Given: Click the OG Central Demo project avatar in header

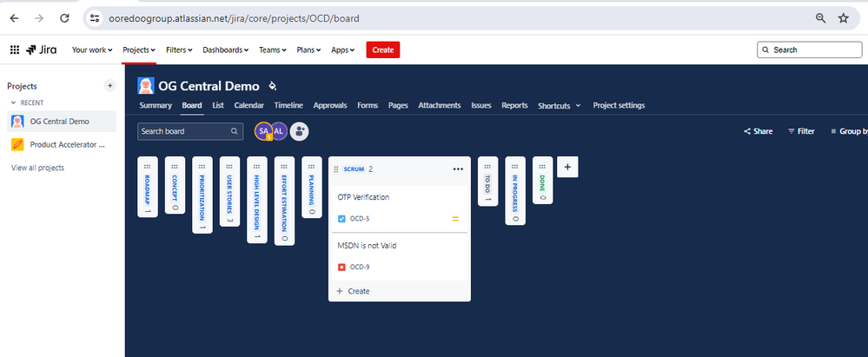Looking at the screenshot, I should [x=146, y=86].
